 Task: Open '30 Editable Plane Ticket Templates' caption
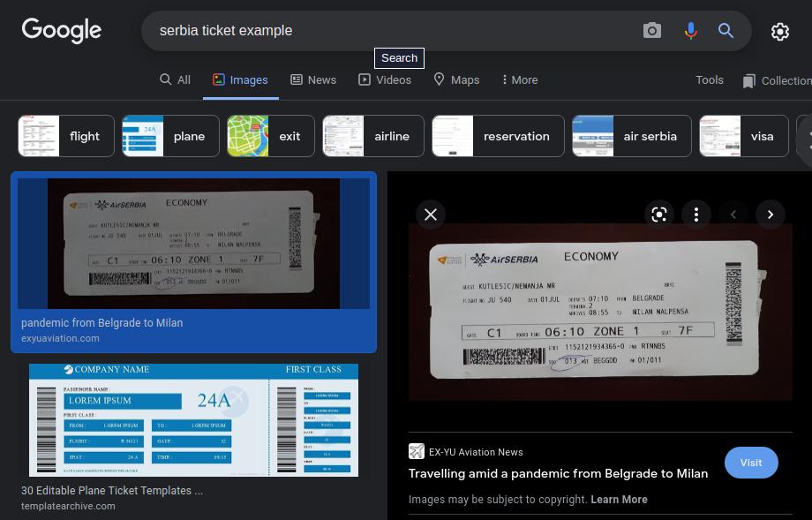(112, 490)
